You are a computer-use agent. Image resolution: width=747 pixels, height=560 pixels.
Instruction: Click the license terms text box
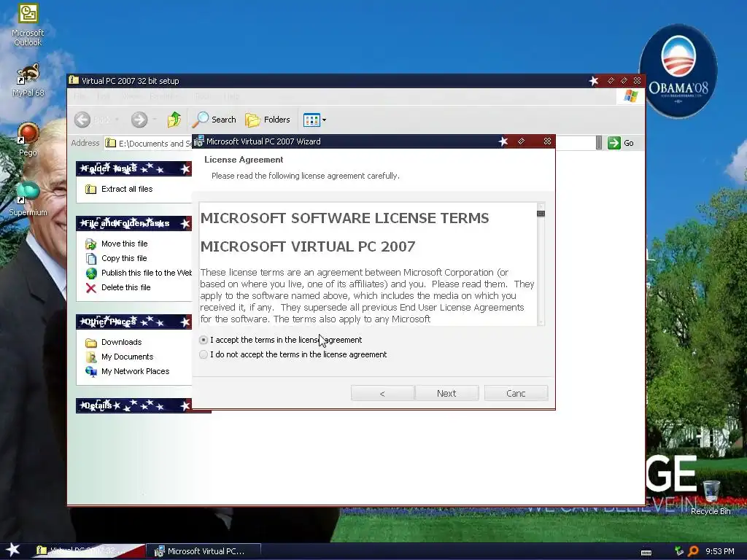368,264
